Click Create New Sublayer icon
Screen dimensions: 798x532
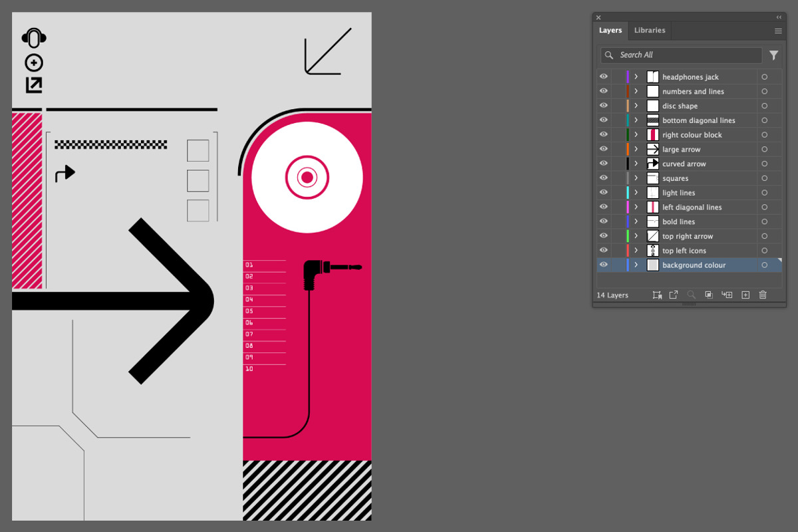tap(727, 295)
